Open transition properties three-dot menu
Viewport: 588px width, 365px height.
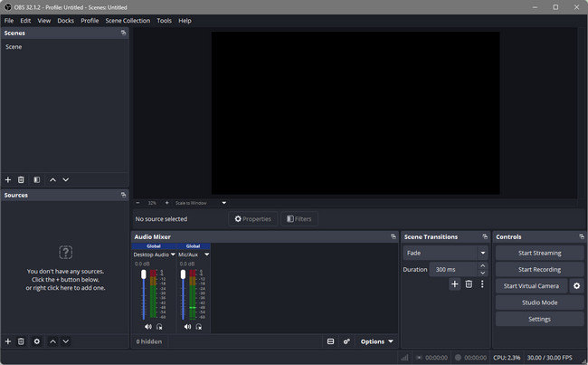482,283
